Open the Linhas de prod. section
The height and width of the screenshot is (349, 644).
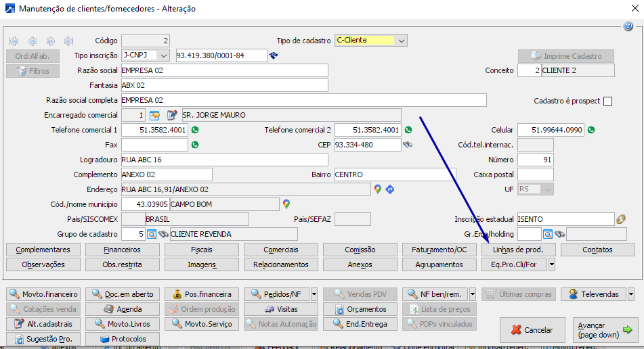[x=518, y=250]
